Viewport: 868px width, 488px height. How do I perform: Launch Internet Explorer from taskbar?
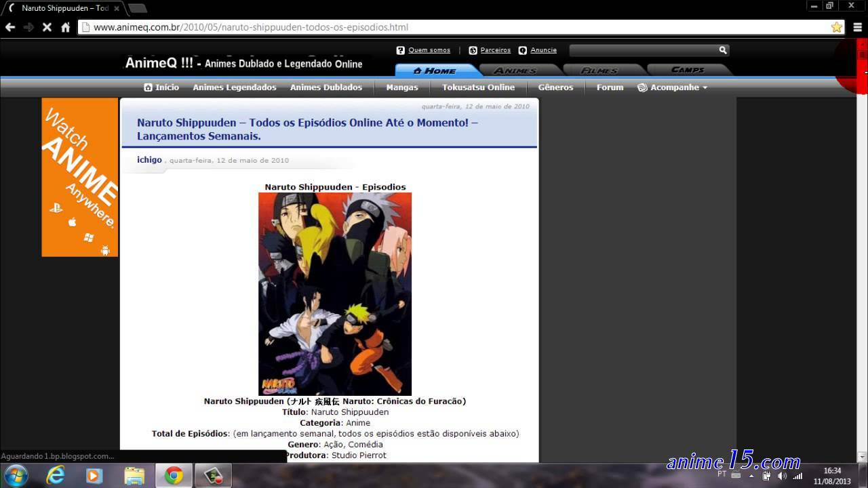(x=56, y=476)
